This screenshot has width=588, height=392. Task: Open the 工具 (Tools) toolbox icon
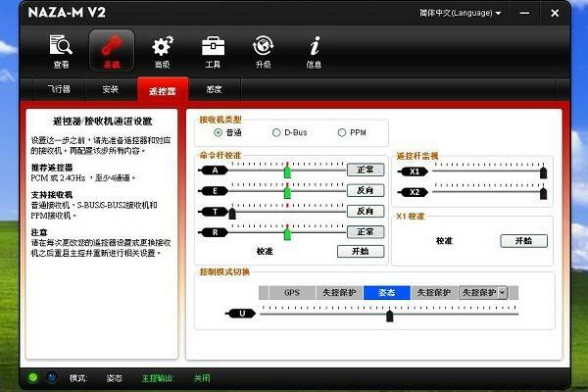coord(213,51)
